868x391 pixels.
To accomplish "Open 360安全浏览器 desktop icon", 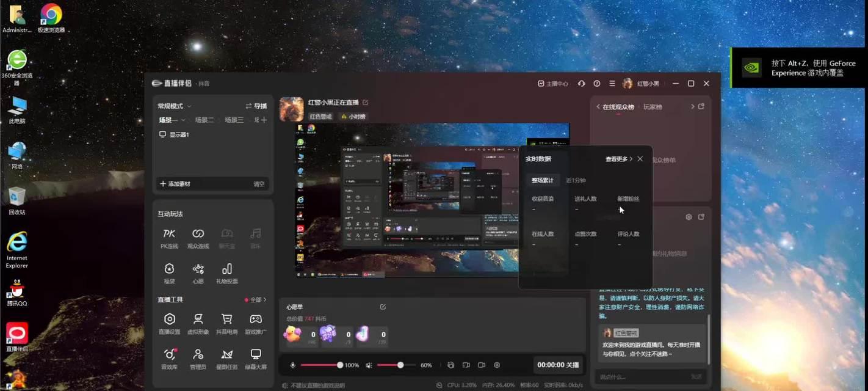I will click(17, 67).
